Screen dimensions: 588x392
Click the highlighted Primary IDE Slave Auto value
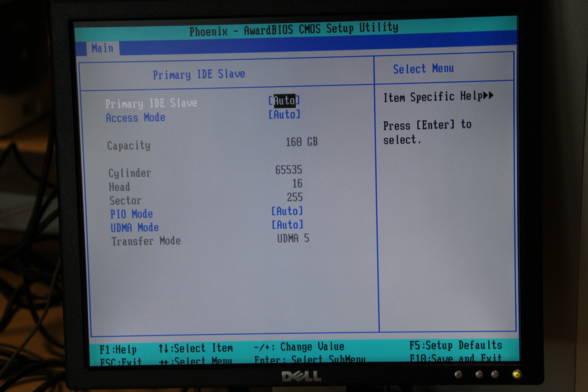click(x=284, y=101)
